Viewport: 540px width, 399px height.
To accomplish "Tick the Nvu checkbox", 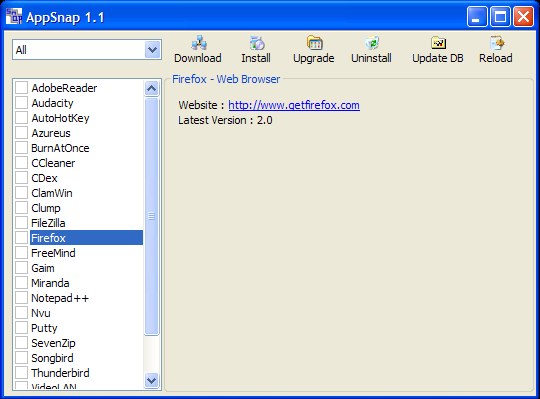I will pos(21,313).
